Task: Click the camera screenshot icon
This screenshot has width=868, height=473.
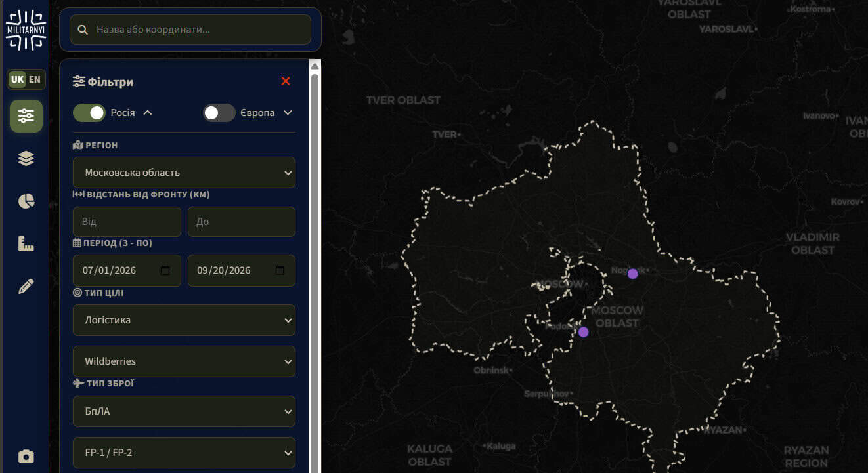Action: click(x=26, y=457)
